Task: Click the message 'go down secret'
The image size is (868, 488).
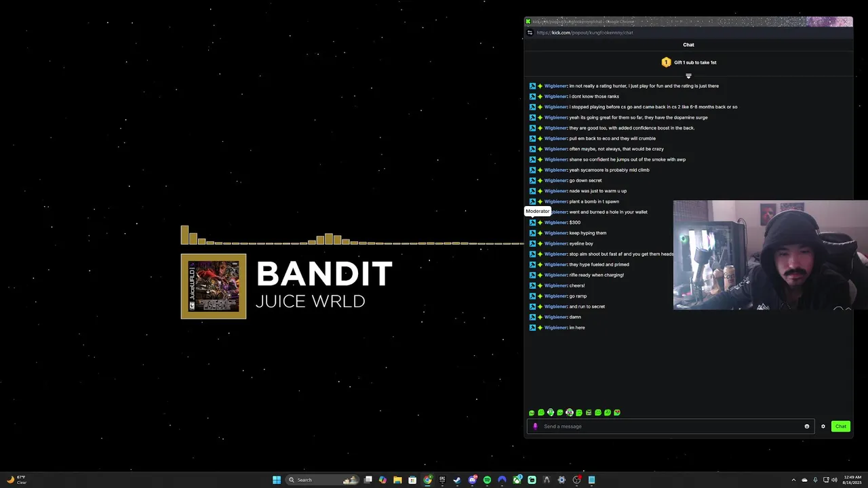Action: coord(586,180)
